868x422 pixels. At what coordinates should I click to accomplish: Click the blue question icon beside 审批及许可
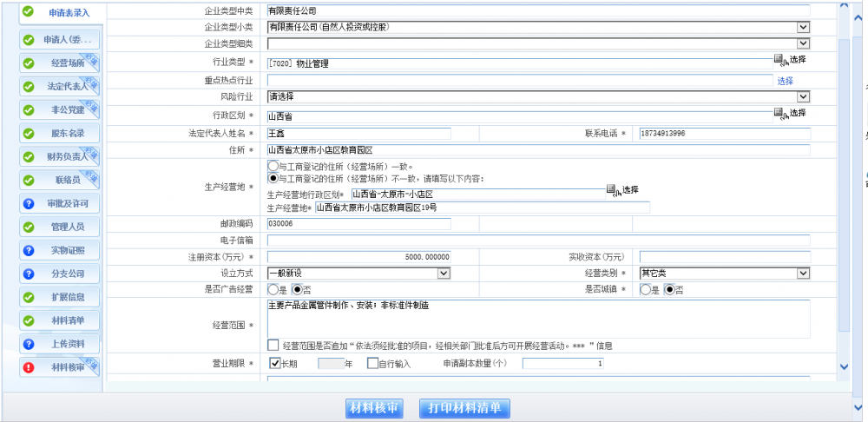point(29,204)
